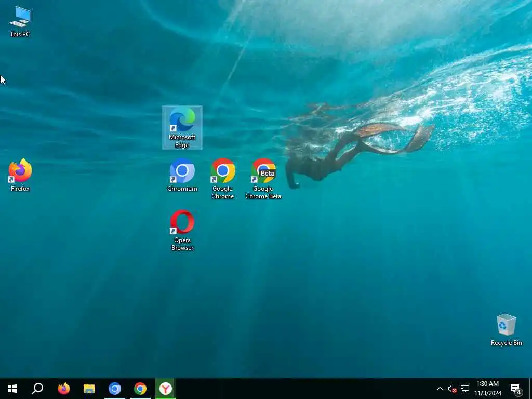Screen dimensions: 532x399
Task: Select the This PC desktop icon
Action: (20, 21)
